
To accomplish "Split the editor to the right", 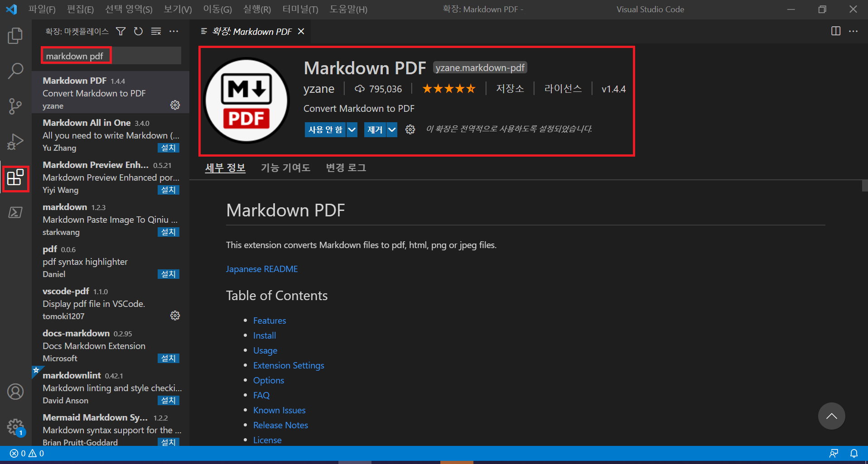I will tap(836, 31).
